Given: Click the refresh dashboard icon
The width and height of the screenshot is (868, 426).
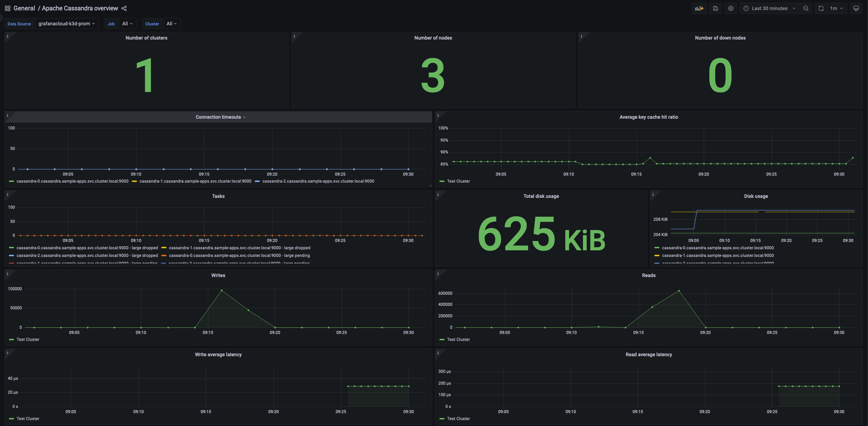Looking at the screenshot, I should (821, 8).
